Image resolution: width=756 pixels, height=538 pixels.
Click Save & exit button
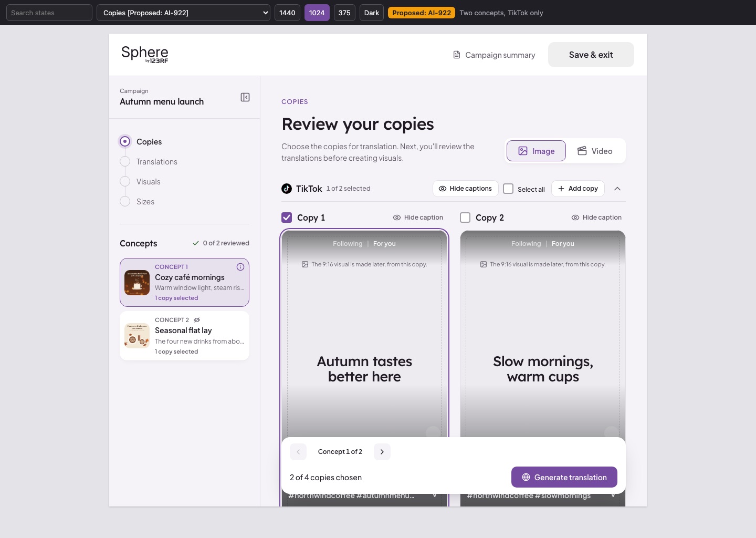591,55
